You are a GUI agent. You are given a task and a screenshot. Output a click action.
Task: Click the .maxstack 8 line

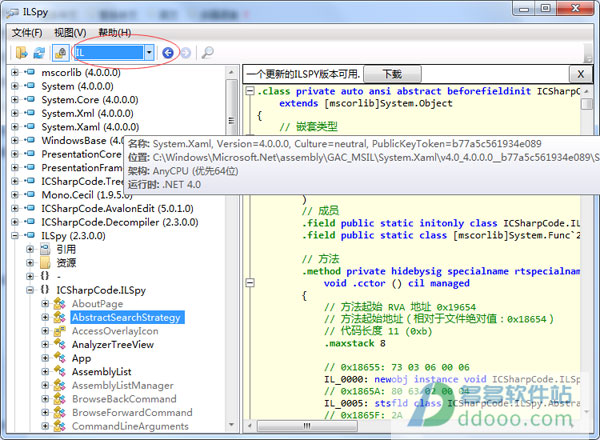[x=355, y=343]
